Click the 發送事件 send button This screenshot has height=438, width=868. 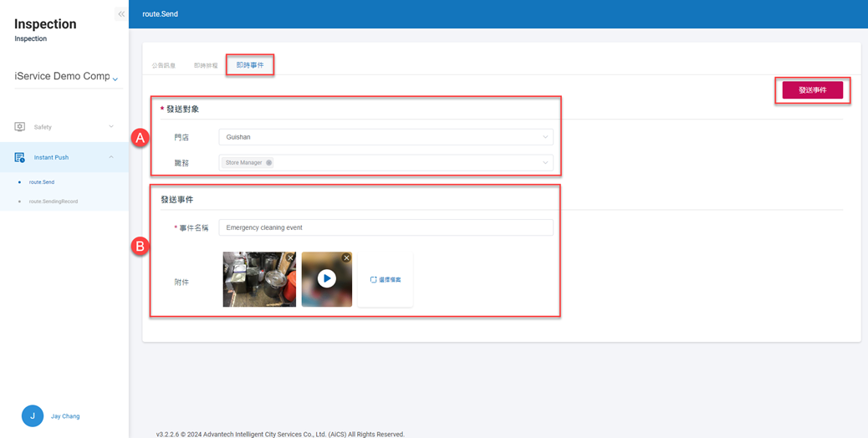pyautogui.click(x=812, y=90)
